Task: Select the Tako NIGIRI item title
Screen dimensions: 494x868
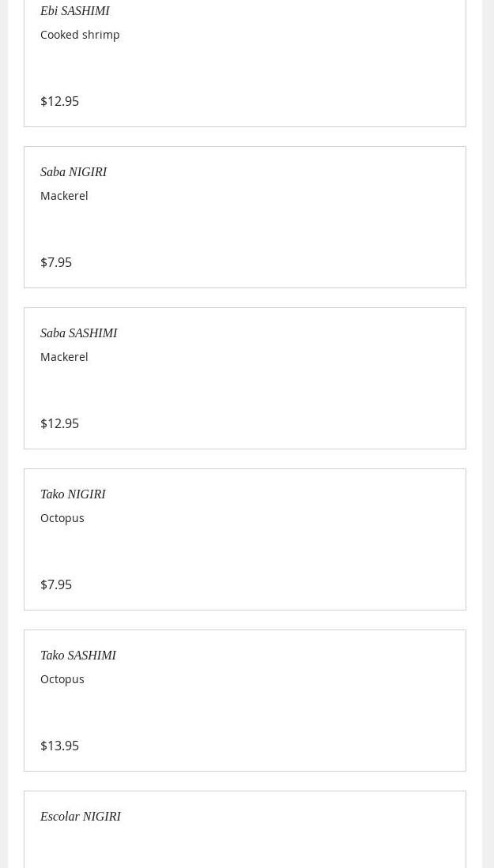Action: pos(73,494)
